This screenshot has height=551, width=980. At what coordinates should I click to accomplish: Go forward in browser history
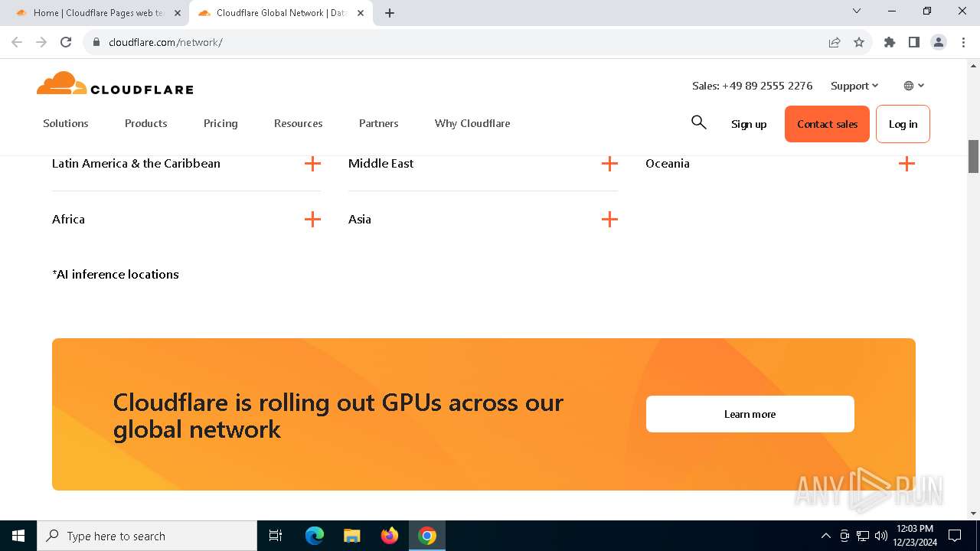(x=41, y=42)
